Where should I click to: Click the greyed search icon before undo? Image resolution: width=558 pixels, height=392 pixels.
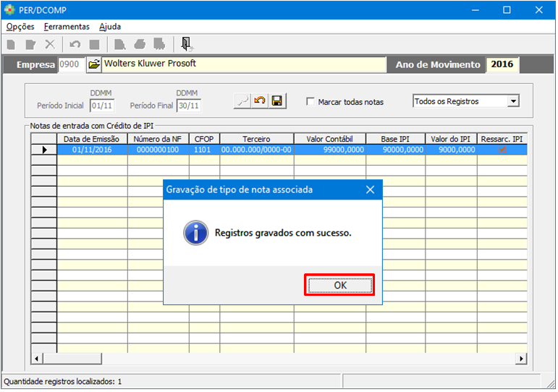242,101
